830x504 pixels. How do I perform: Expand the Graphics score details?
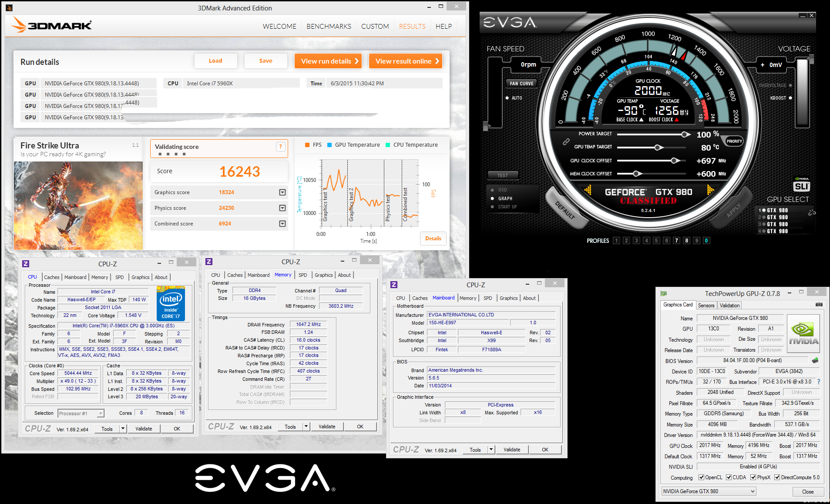coord(282,192)
